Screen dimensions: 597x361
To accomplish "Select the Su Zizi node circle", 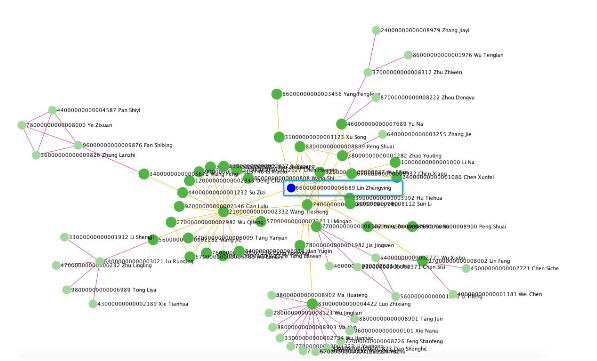I will pyautogui.click(x=183, y=193).
